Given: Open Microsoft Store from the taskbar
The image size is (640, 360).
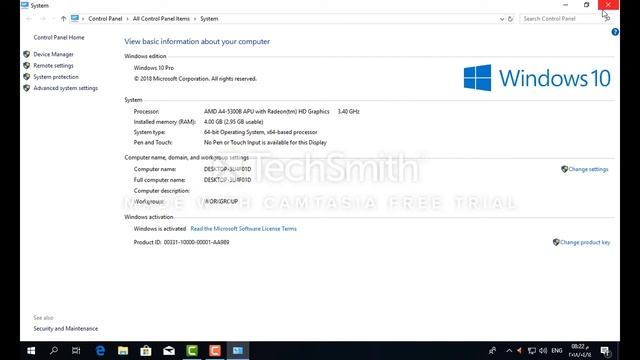Looking at the screenshot, I should coord(146,351).
